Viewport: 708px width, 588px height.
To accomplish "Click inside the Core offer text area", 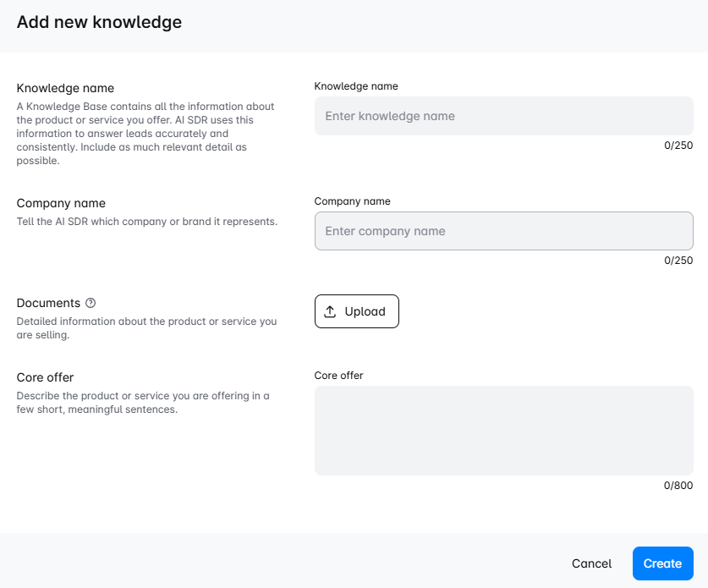I will (504, 431).
